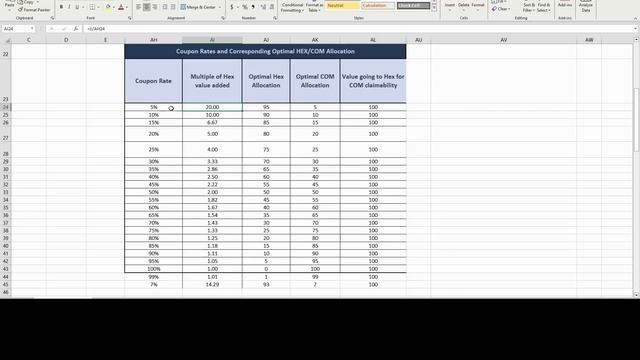Screen dimensions: 640x360
Task: Open fill color dropdown arrow
Action: pyautogui.click(x=113, y=7)
